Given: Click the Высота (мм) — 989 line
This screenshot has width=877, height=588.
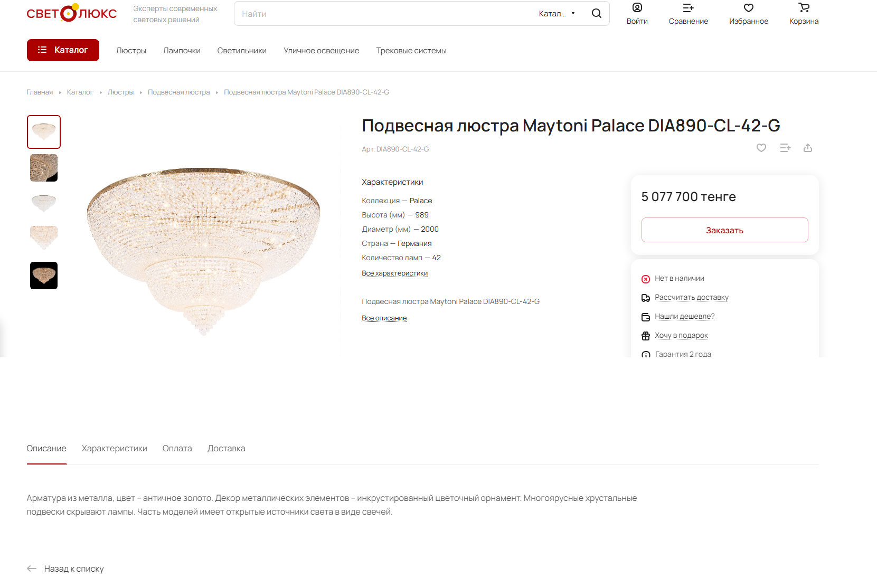Looking at the screenshot, I should 395,215.
